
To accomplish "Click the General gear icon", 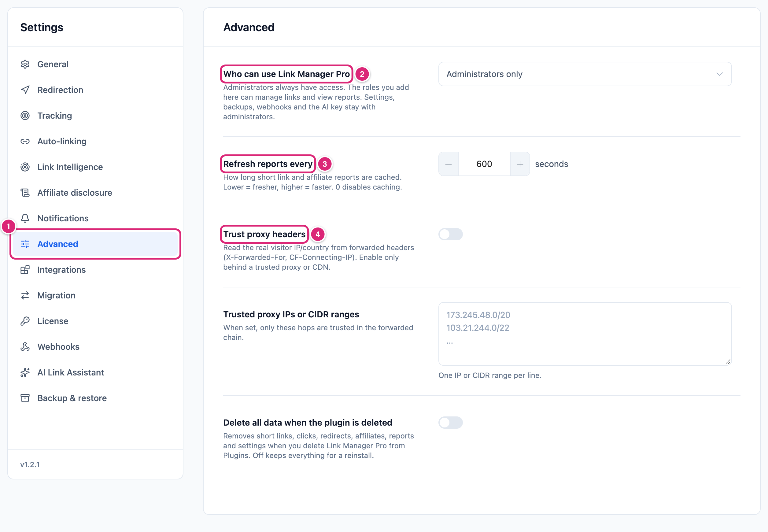I will point(25,64).
